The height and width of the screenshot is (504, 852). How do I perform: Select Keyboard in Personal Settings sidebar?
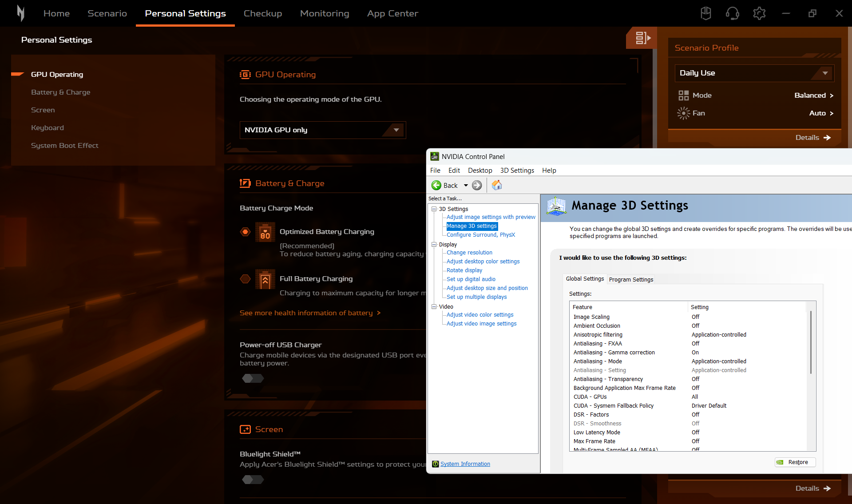pyautogui.click(x=47, y=128)
